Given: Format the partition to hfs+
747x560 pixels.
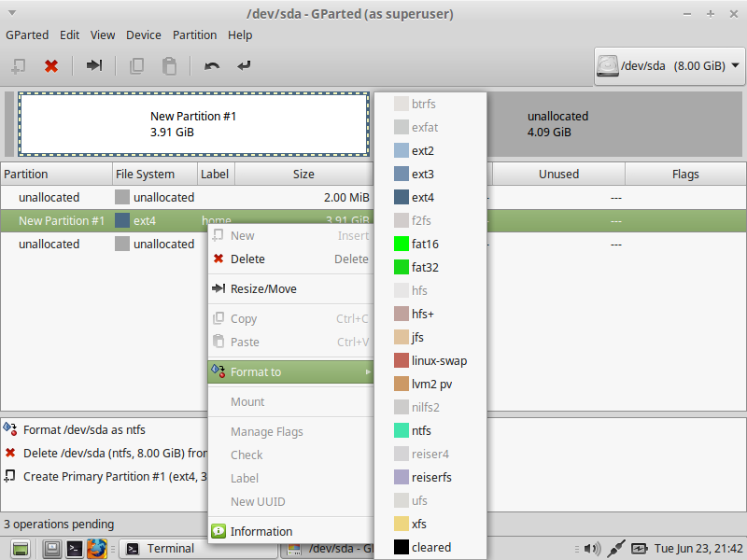Looking at the screenshot, I should [x=430, y=314].
